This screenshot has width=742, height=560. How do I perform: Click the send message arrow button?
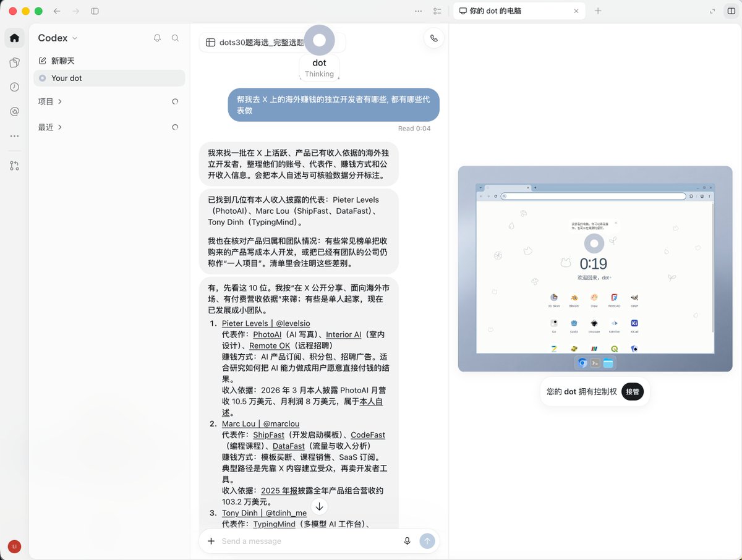427,541
